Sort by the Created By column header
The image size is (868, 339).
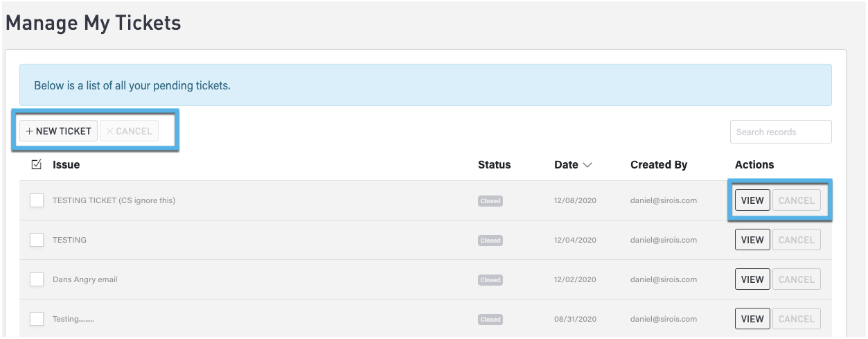click(x=658, y=165)
